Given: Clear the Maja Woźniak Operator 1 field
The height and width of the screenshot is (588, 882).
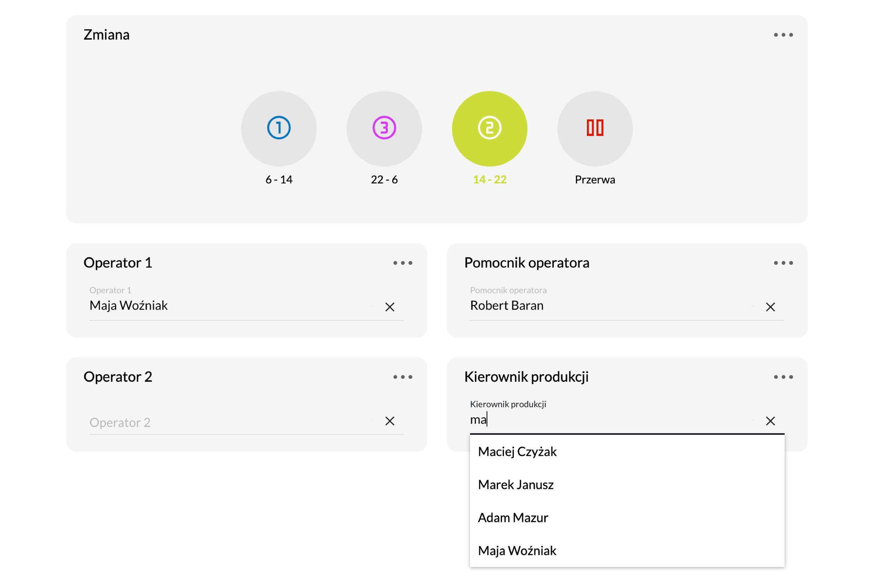Looking at the screenshot, I should 390,307.
